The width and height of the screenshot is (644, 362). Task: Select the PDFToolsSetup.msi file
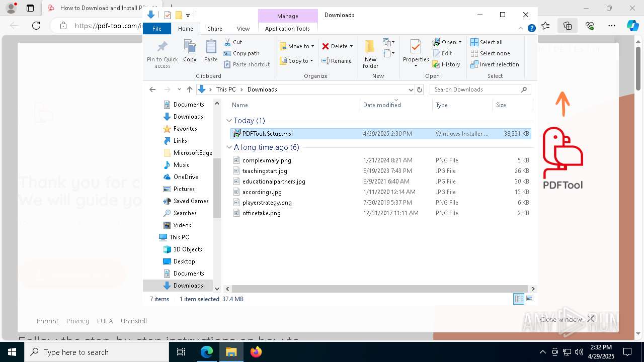coord(380,134)
